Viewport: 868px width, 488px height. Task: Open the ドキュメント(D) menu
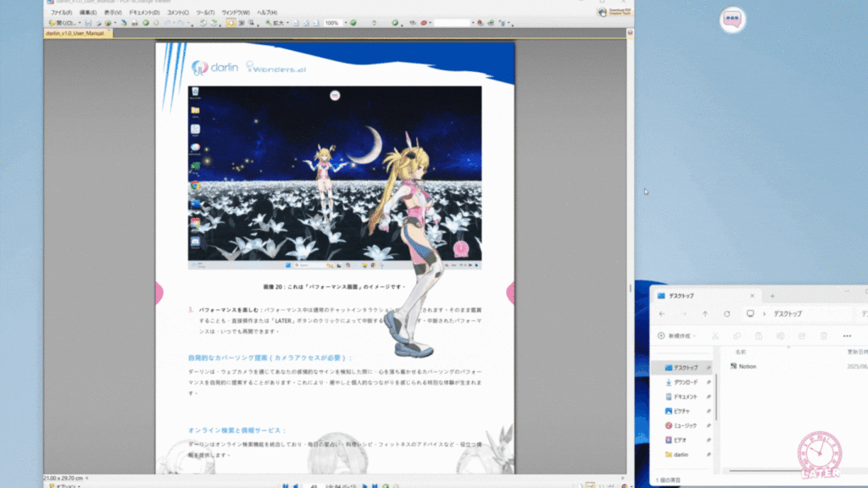point(144,12)
